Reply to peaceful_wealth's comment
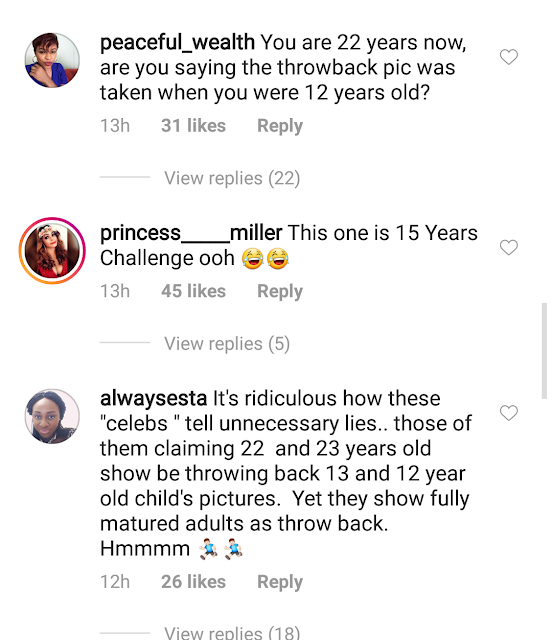552x640 pixels. 280,126
